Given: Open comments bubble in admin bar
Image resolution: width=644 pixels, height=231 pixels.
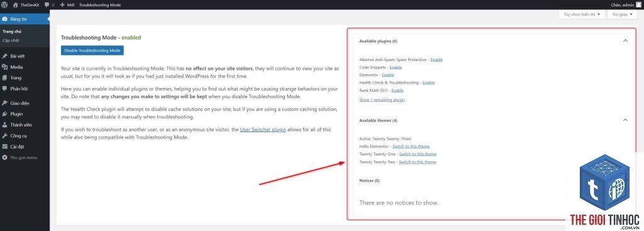Looking at the screenshot, I should [49, 5].
